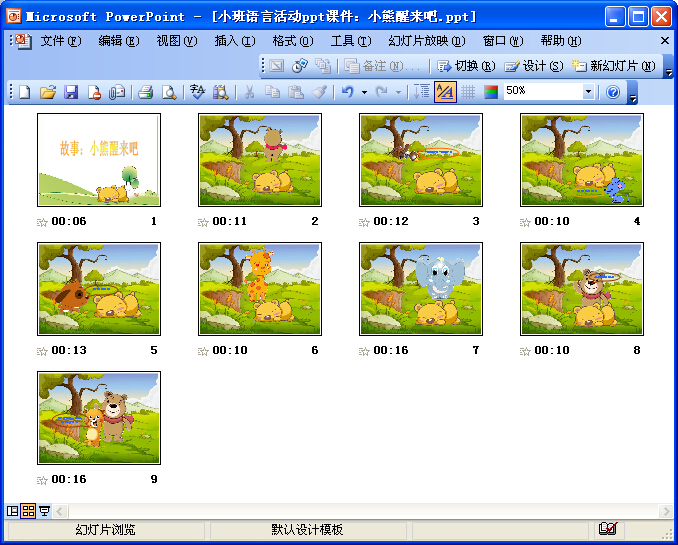Open the 格式(O) menu
Image resolution: width=678 pixels, height=545 pixels.
coord(293,41)
